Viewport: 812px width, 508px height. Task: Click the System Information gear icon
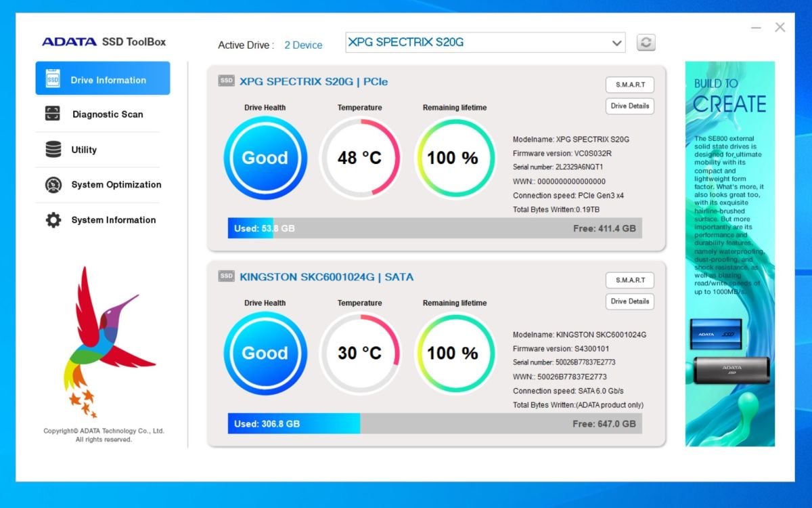53,220
